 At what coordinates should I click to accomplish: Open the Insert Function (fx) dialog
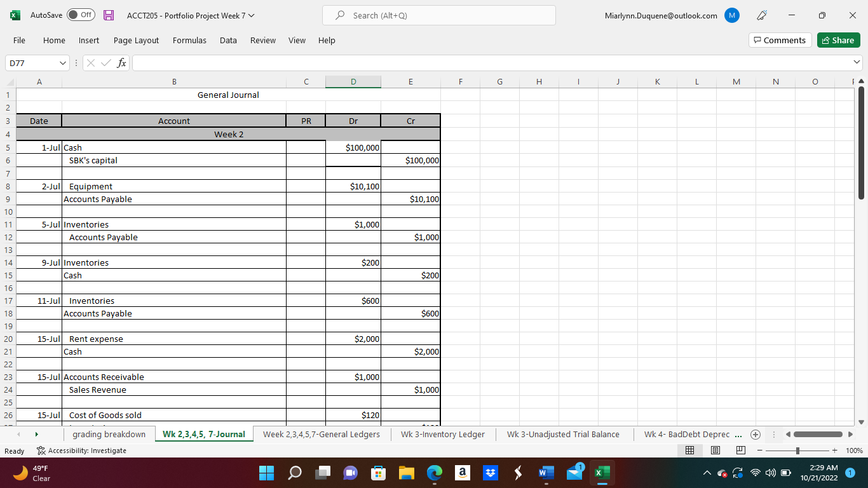click(121, 63)
